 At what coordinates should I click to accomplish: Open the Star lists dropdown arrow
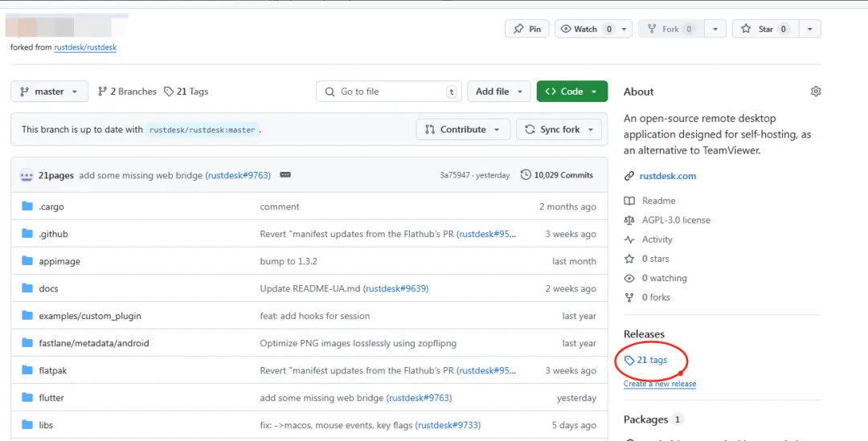pyautogui.click(x=810, y=29)
